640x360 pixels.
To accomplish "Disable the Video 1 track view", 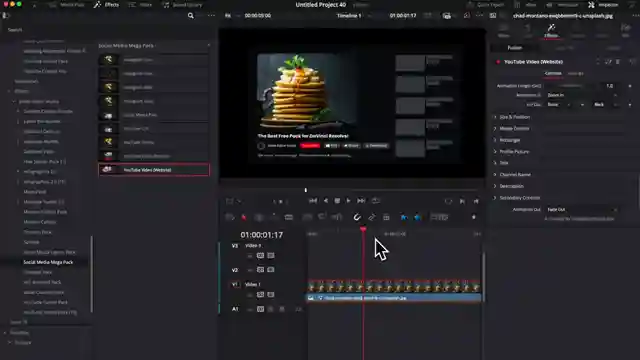I will point(271,294).
